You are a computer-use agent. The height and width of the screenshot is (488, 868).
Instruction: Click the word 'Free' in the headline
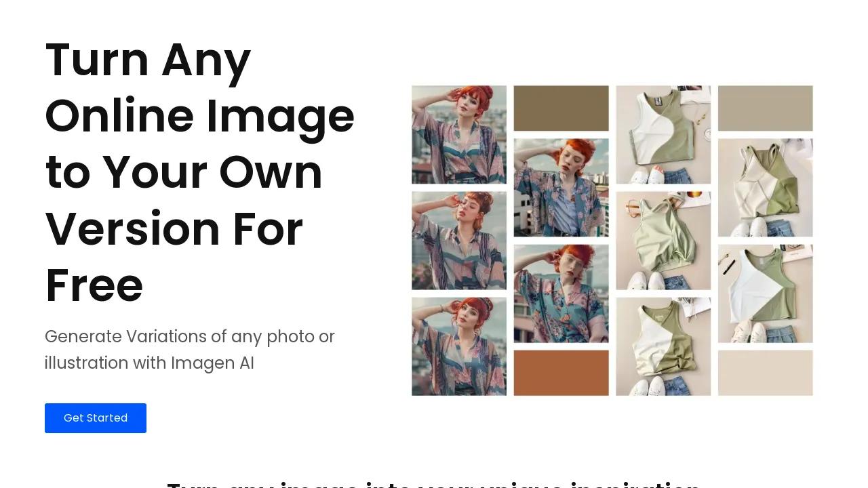point(94,285)
